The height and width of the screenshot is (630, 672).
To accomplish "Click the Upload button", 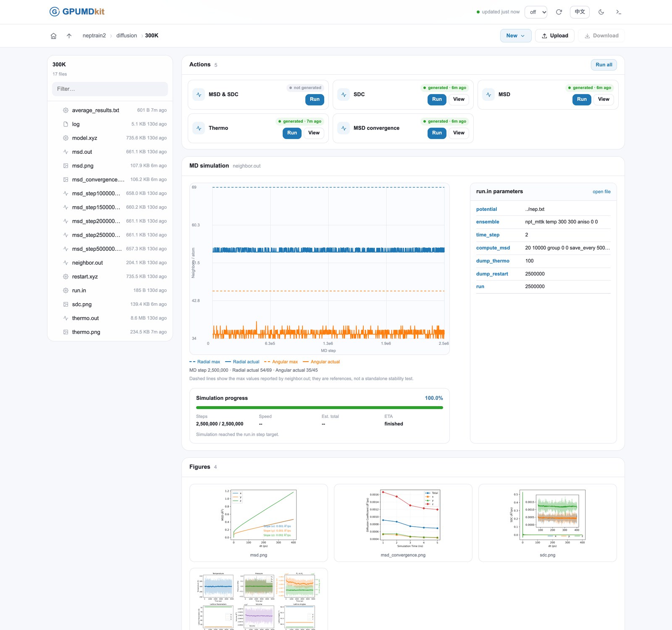I will coord(555,36).
